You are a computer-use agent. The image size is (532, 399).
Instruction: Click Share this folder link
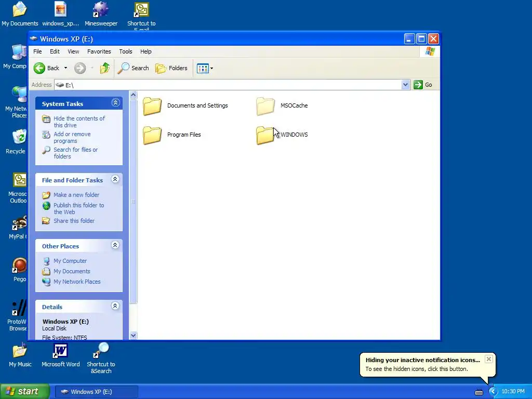[74, 221]
